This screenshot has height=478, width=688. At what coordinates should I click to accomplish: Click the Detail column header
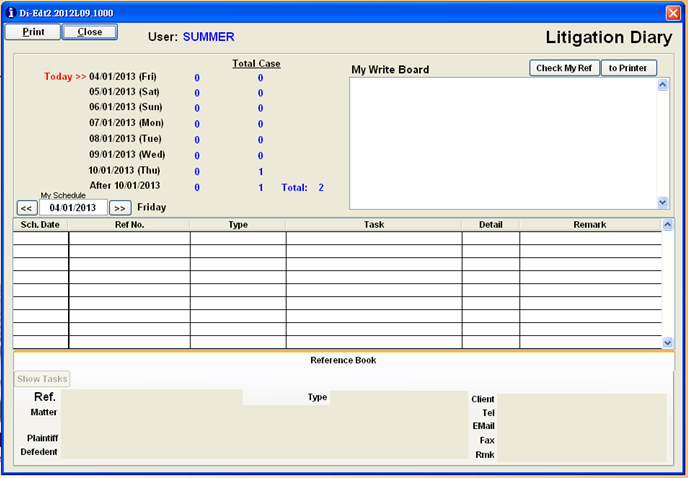pyautogui.click(x=491, y=225)
